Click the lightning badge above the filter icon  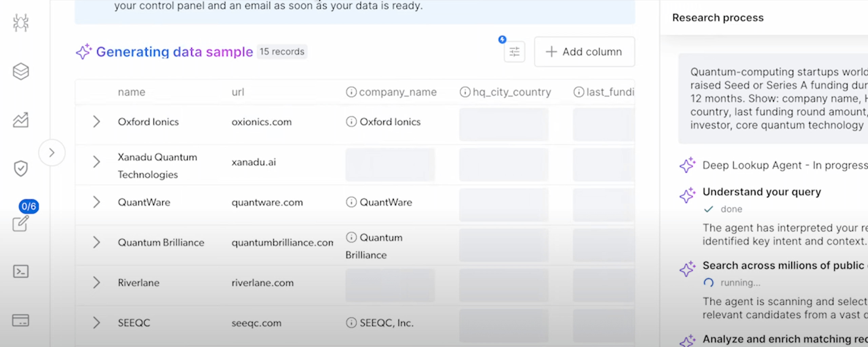click(502, 39)
